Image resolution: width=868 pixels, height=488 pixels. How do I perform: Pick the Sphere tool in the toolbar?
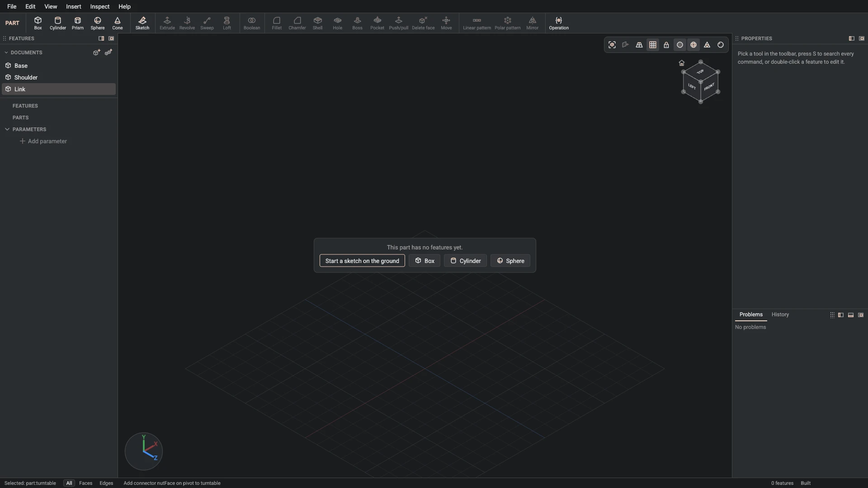(x=98, y=23)
